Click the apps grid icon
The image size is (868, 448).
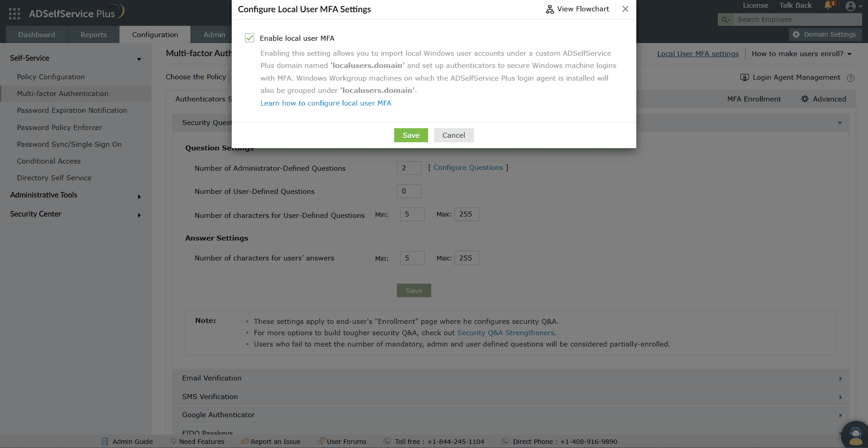(14, 13)
